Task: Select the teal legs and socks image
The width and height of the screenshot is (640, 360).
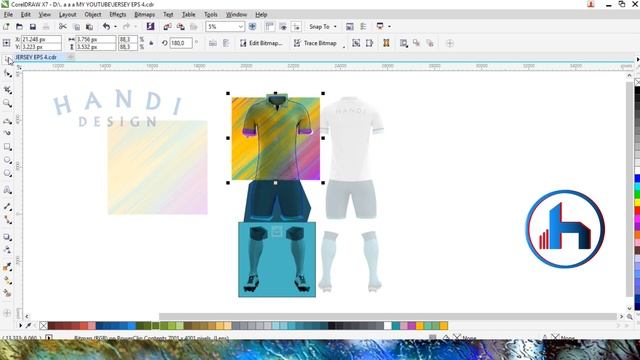Action: [x=277, y=260]
